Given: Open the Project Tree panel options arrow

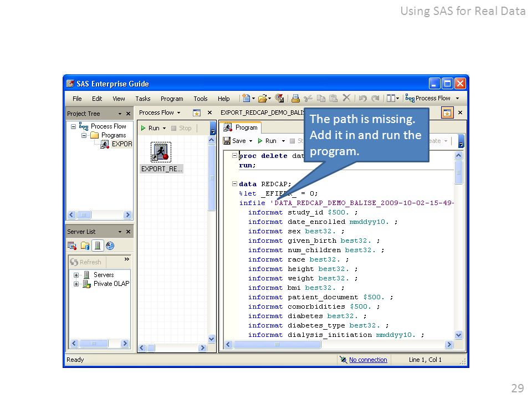Looking at the screenshot, I should coord(120,114).
